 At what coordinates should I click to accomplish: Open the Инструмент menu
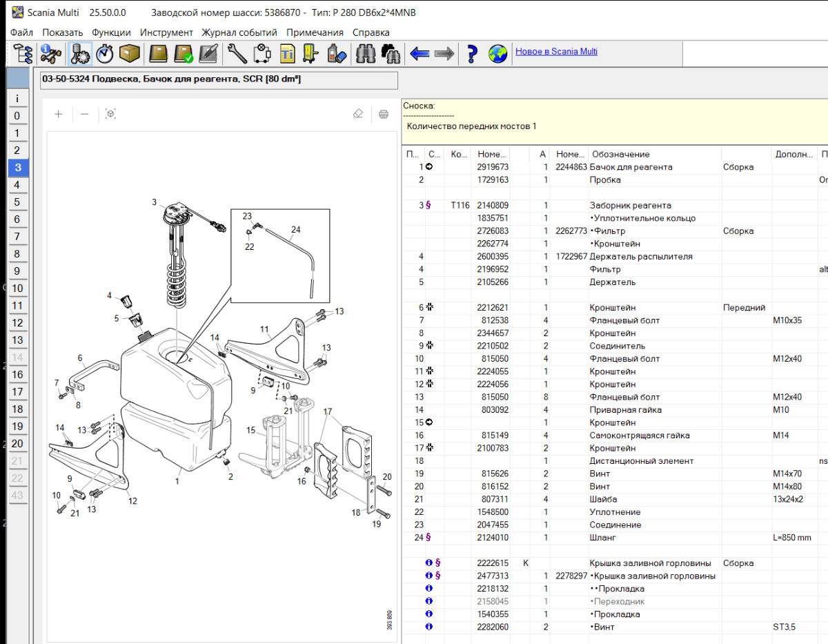tap(166, 32)
